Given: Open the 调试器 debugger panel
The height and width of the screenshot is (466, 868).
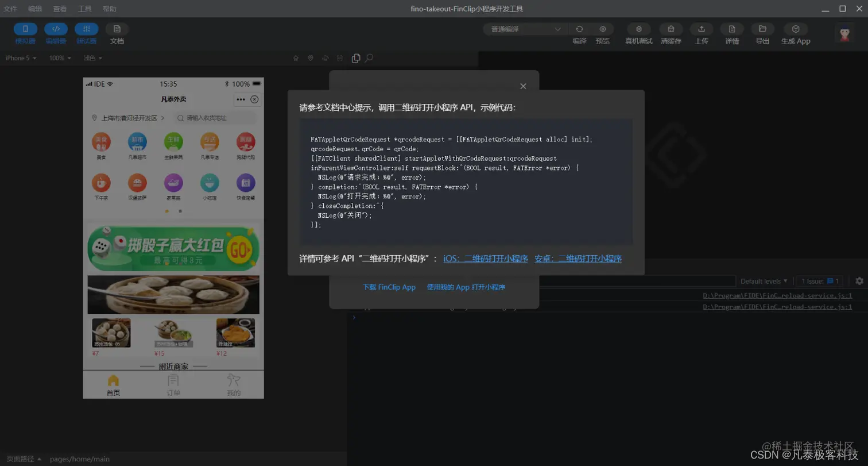Looking at the screenshot, I should [86, 33].
